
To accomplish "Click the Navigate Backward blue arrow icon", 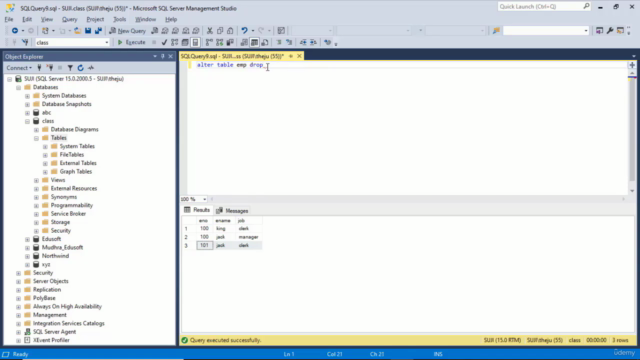I will (x=15, y=31).
